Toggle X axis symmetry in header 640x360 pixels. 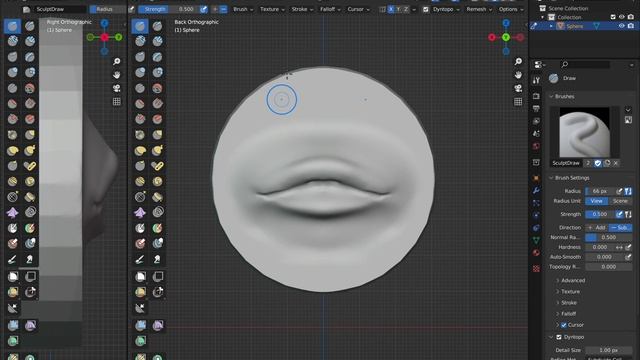tap(391, 9)
